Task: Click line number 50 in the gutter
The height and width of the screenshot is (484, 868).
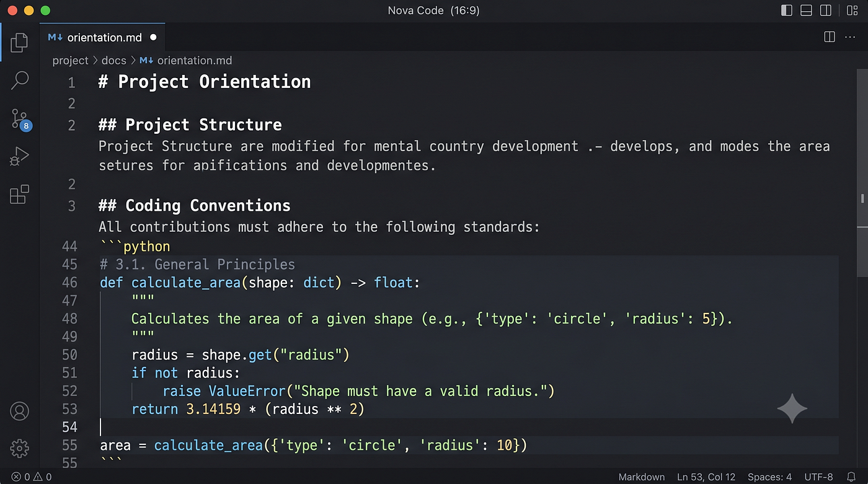Action: coord(69,355)
